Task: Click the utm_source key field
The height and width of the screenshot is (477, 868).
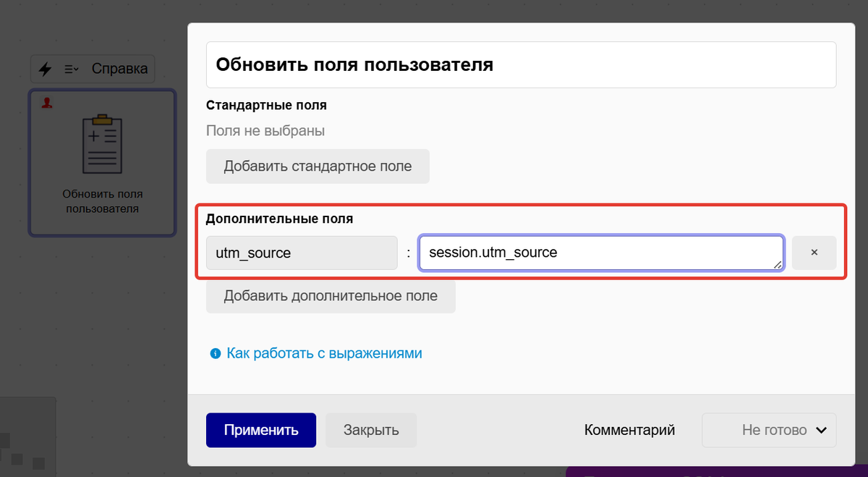Action: (302, 252)
